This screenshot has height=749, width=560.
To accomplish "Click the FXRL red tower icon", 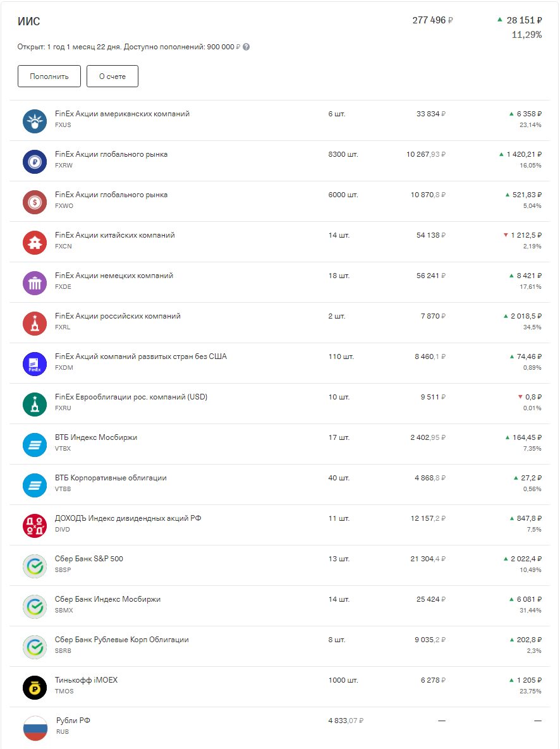I will coord(35,324).
